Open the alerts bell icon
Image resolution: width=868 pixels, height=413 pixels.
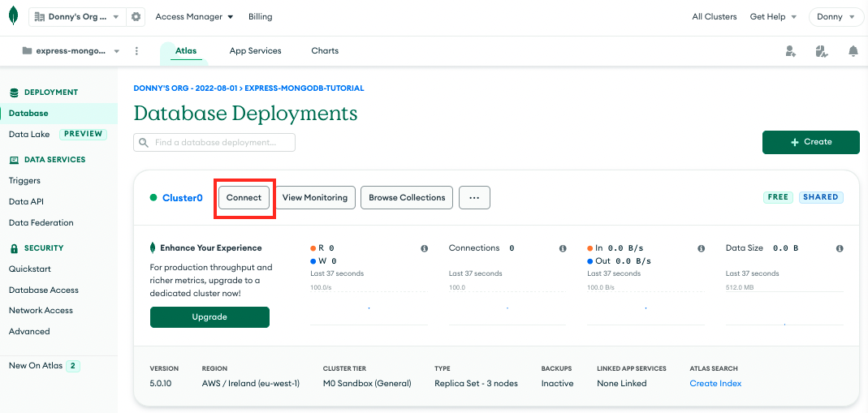coord(853,51)
